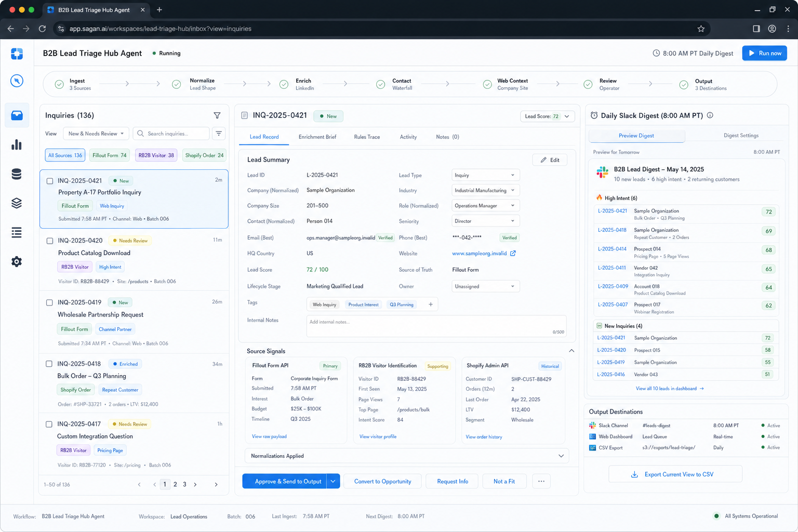Check the INQ-2025-0419 inquiry checkbox

(x=49, y=302)
